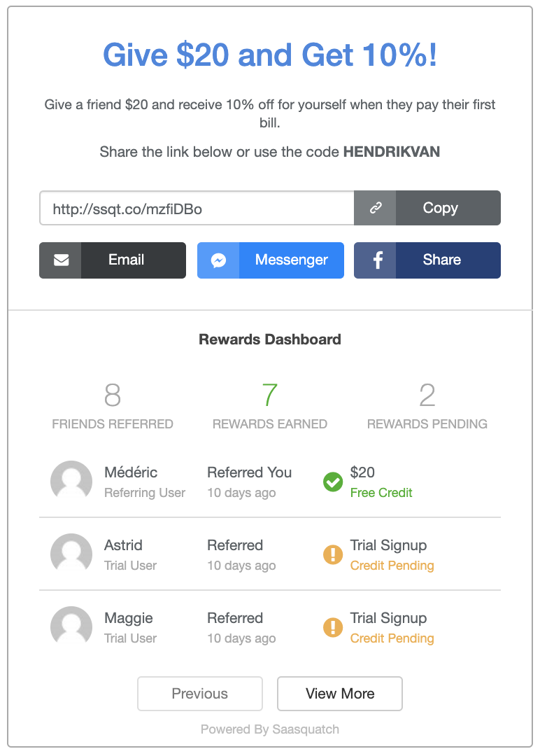Click the chain link icon beside Copy
Image resolution: width=540 pixels, height=756 pixels.
click(x=376, y=208)
